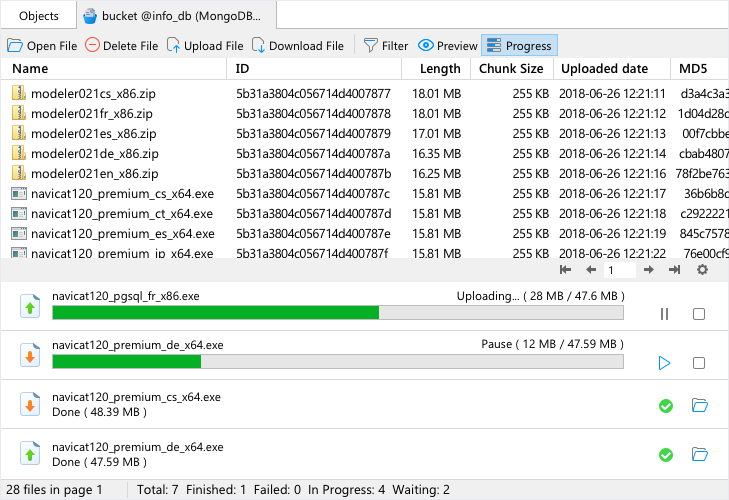Viewport: 729px width, 500px height.
Task: Select the bucket @info_db tab
Action: coord(177,16)
